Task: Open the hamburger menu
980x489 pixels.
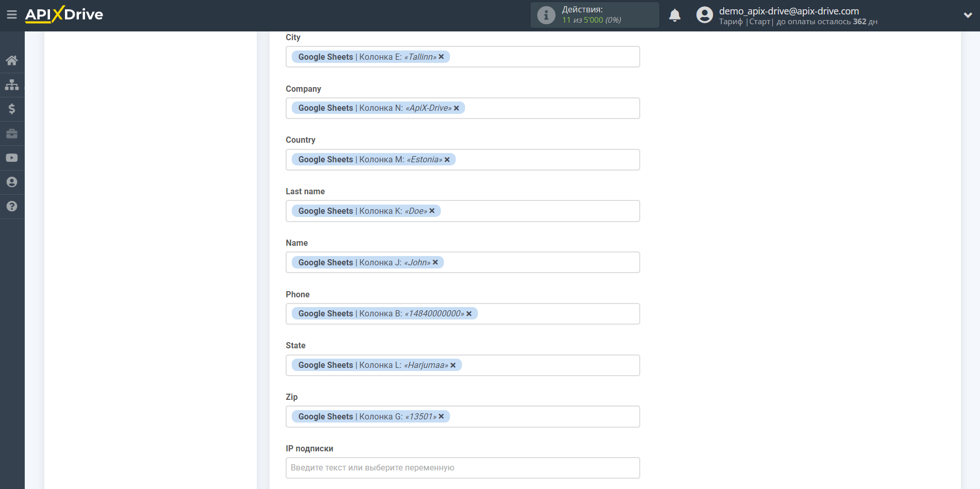Action: (11, 14)
